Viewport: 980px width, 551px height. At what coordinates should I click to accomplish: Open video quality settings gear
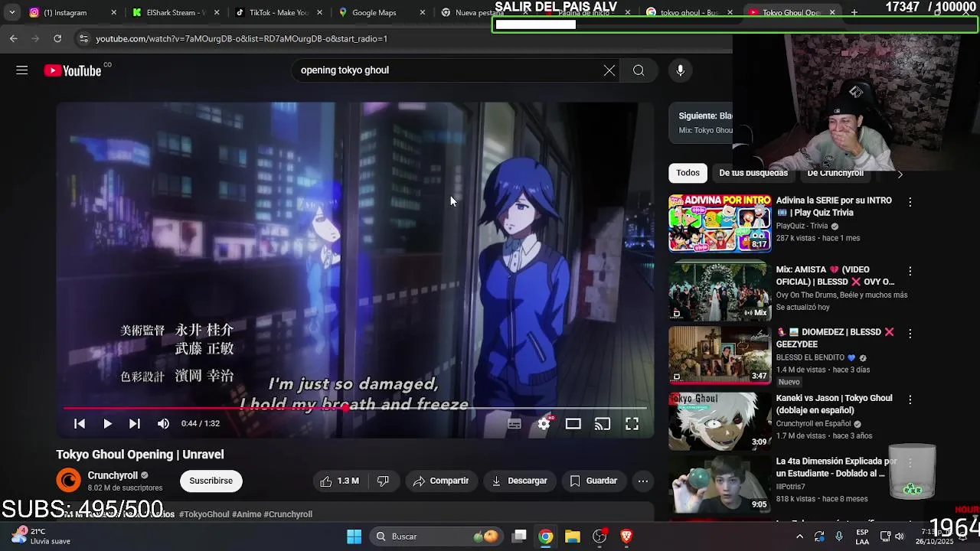(x=544, y=424)
